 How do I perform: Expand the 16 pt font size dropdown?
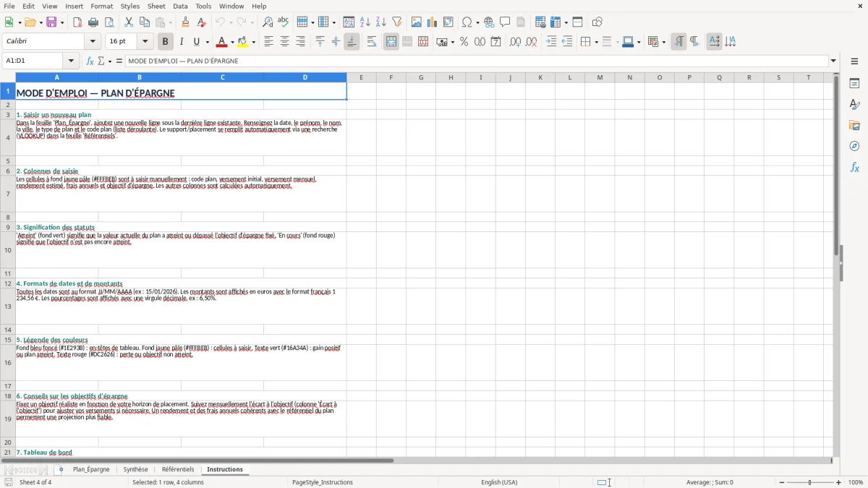pos(145,42)
